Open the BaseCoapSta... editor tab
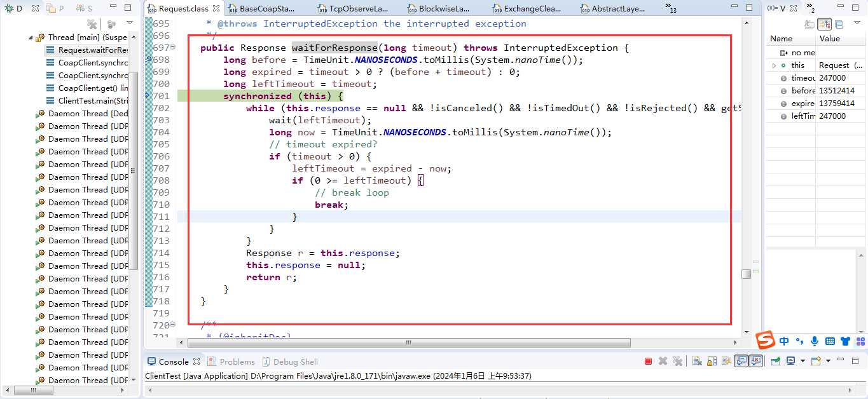 point(262,9)
